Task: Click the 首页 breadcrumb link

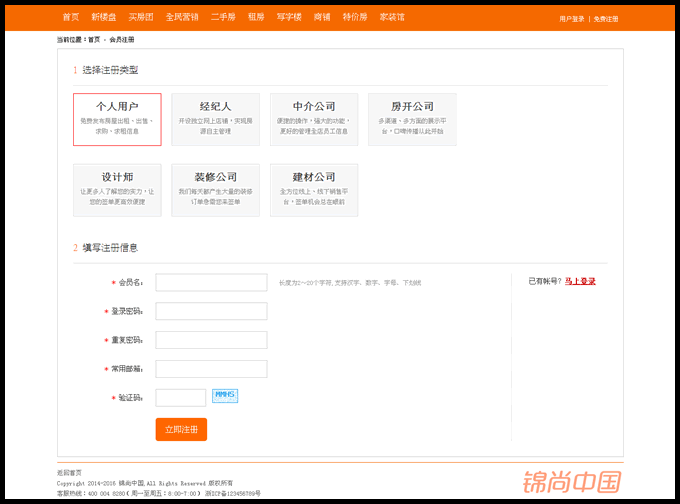Action: pos(94,40)
